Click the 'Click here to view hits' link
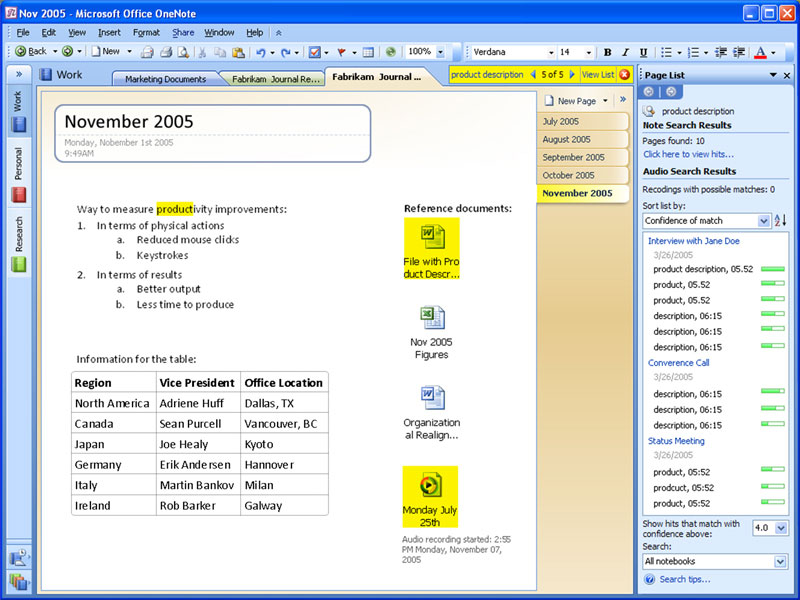Viewport: 800px width, 600px height. [x=688, y=154]
